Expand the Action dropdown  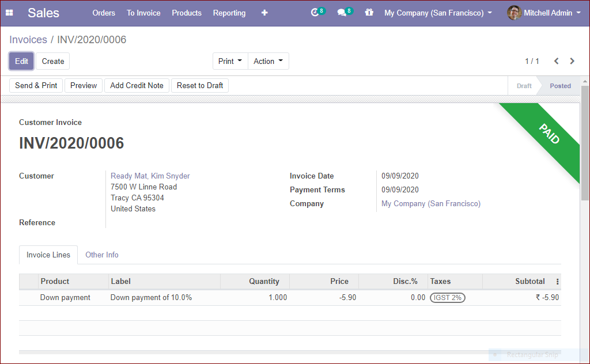[x=268, y=61]
